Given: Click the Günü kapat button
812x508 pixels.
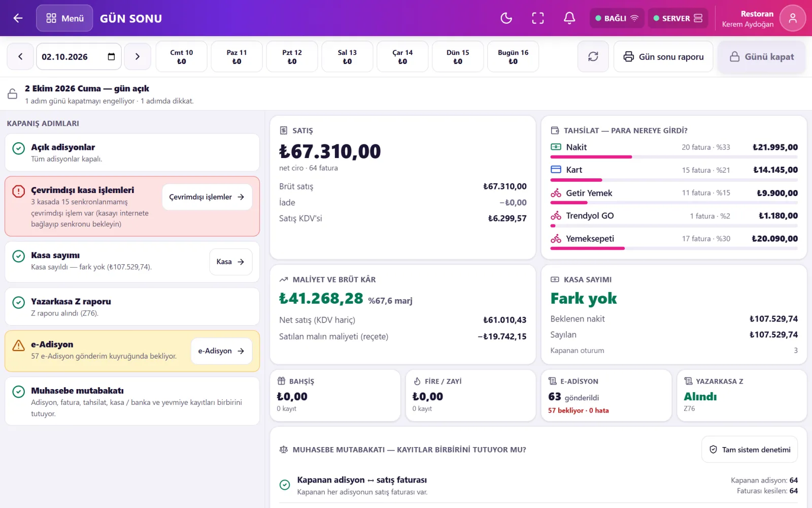Looking at the screenshot, I should coord(762,56).
